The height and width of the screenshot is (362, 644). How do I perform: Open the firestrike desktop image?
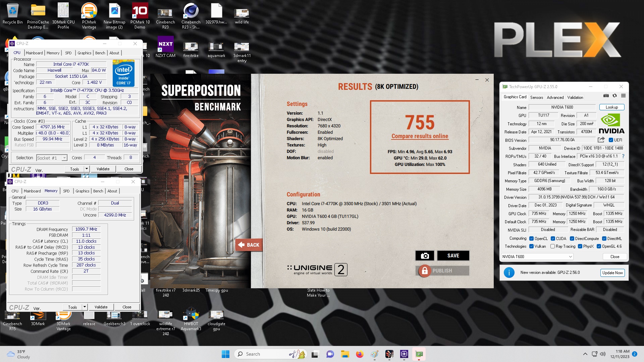[x=191, y=49]
